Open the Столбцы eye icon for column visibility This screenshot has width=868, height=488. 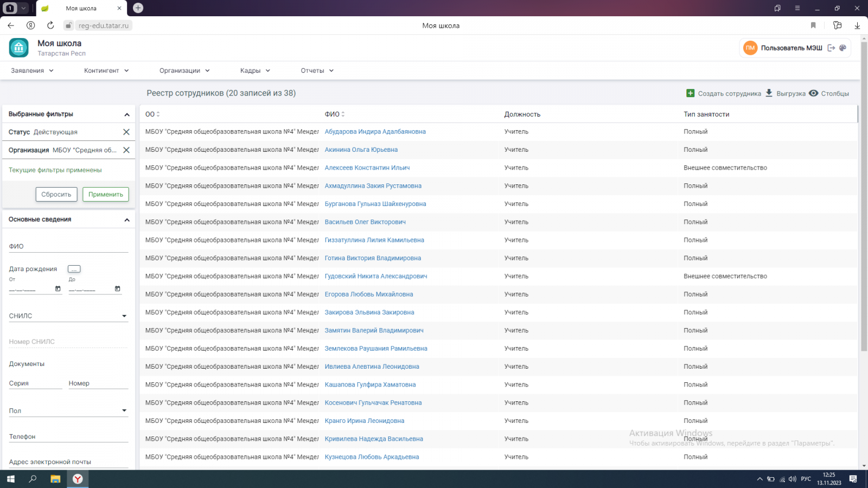[813, 93]
